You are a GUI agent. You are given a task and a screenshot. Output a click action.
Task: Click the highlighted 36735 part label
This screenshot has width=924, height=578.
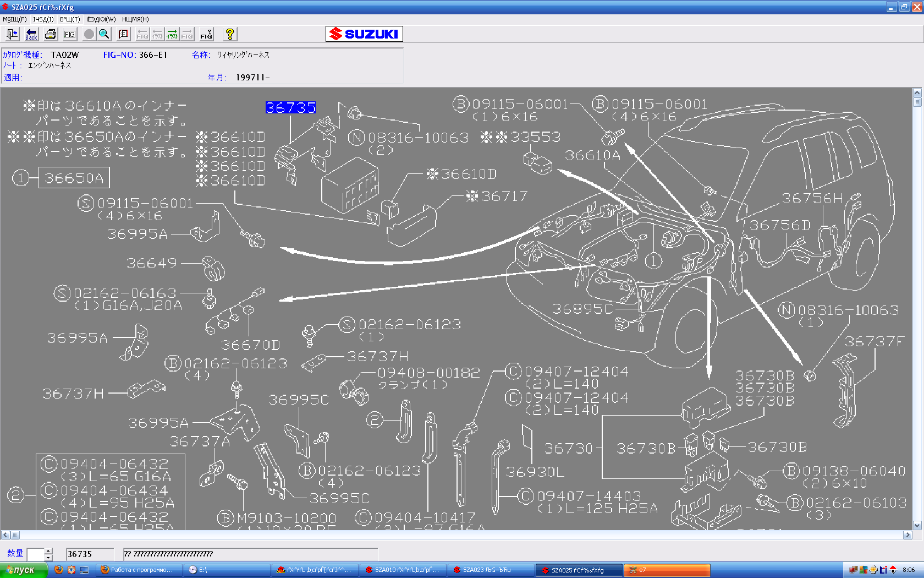(x=290, y=107)
